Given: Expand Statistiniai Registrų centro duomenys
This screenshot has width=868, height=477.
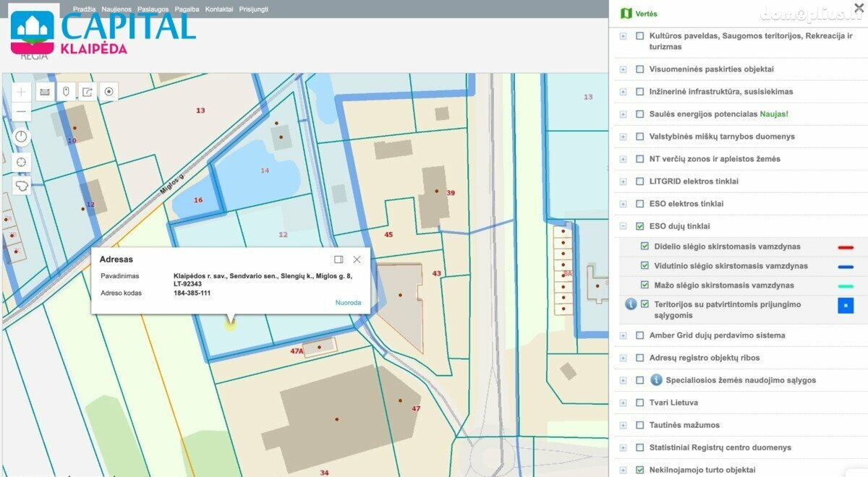Looking at the screenshot, I should pyautogui.click(x=623, y=447).
